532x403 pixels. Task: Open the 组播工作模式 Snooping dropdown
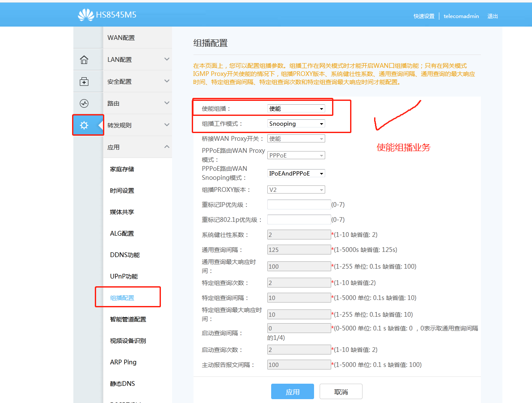tap(296, 124)
